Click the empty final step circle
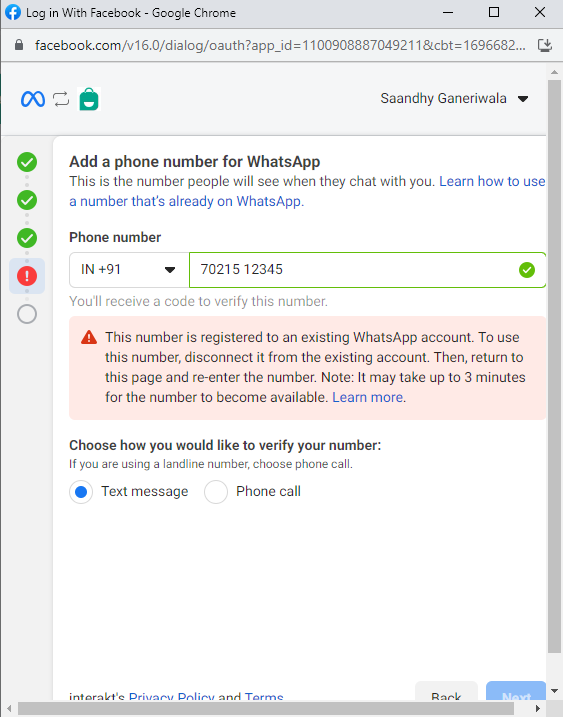563x717 pixels. [x=27, y=315]
